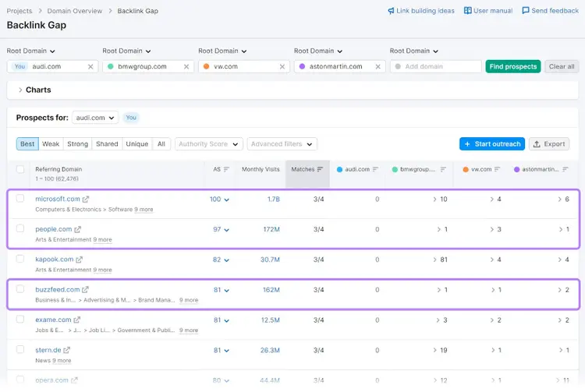585x392 pixels.
Task: Click the bmwgroup.com green color dot
Action: coord(111,67)
